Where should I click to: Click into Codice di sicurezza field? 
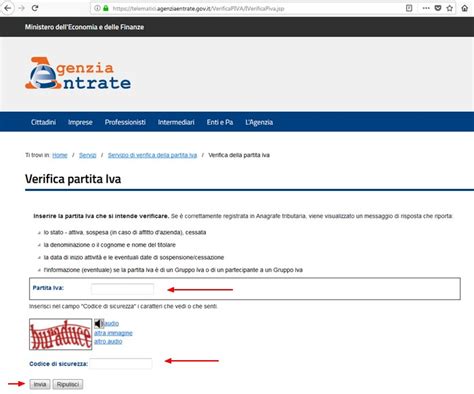[121, 363]
